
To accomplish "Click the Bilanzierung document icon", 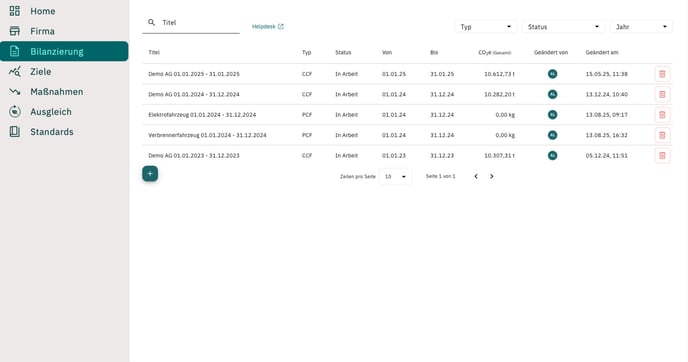I will (x=14, y=51).
